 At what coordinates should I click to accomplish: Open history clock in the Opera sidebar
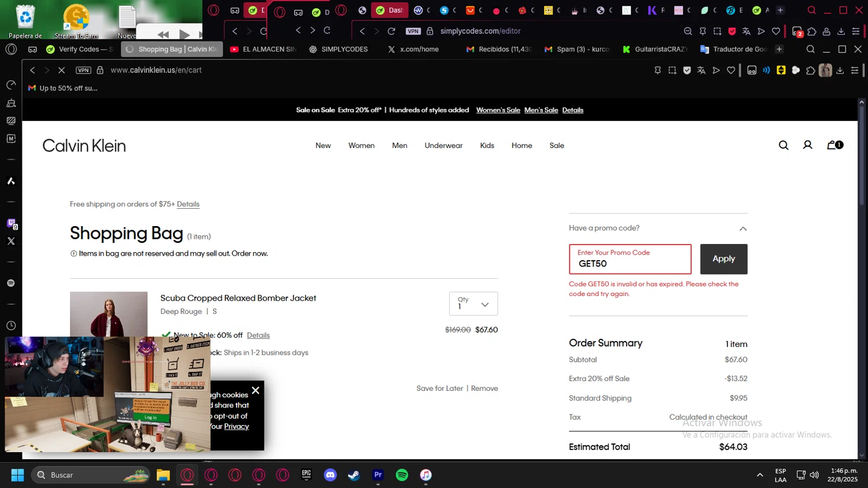point(11,326)
